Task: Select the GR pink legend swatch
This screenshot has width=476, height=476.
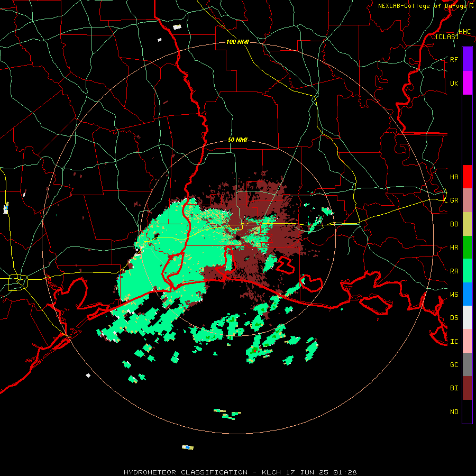Action: click(x=467, y=200)
